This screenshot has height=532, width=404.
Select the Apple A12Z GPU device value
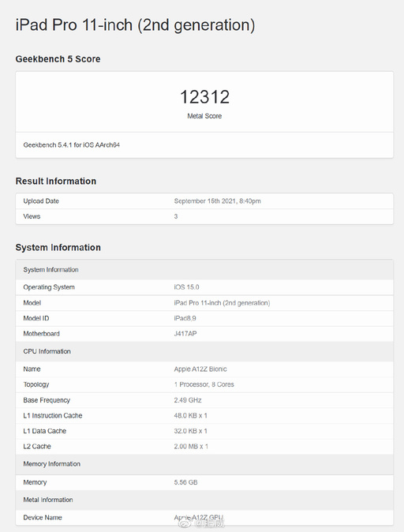tap(198, 518)
